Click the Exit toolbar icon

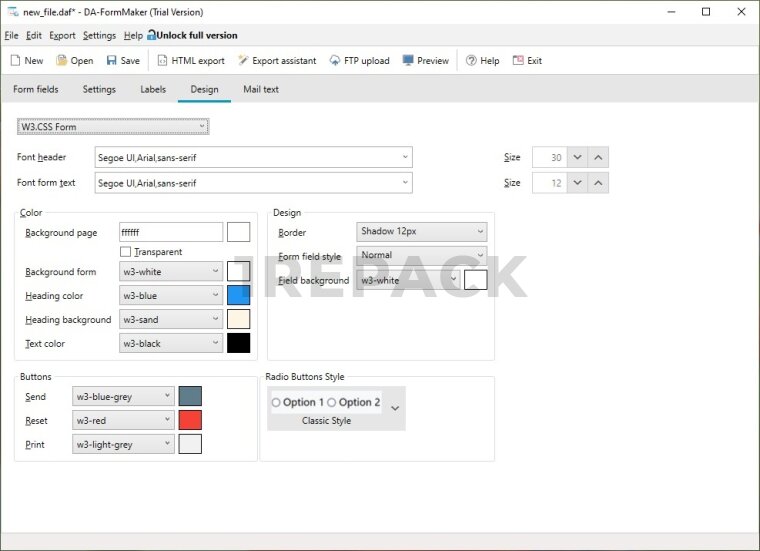tap(518, 61)
